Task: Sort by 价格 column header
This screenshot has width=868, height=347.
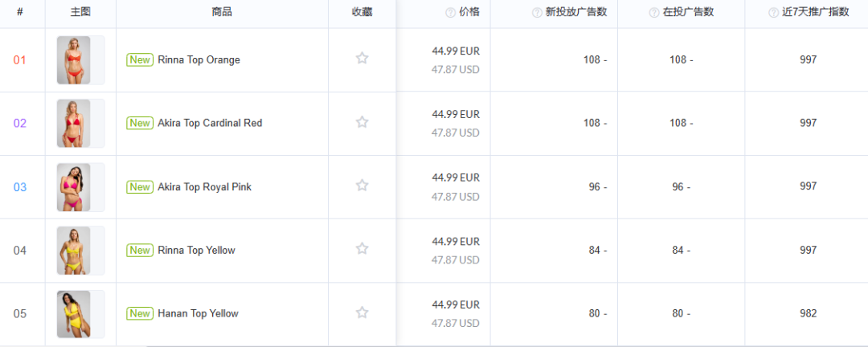Action: [x=469, y=12]
